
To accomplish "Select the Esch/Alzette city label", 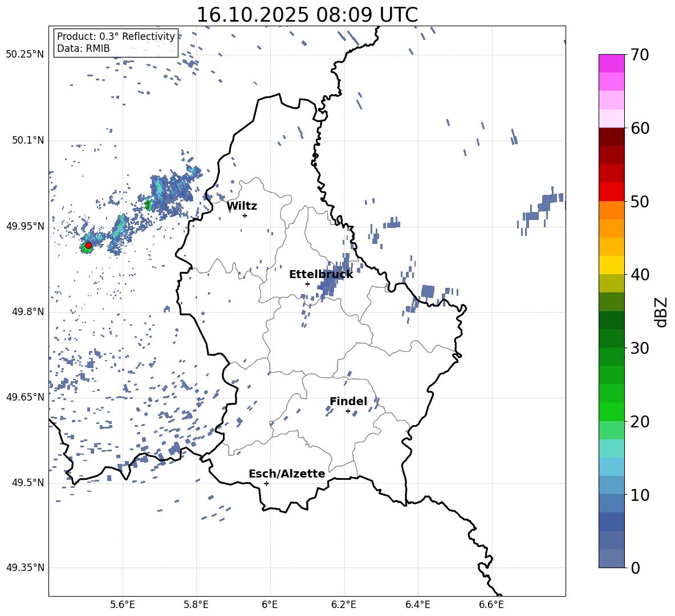I will [x=287, y=474].
